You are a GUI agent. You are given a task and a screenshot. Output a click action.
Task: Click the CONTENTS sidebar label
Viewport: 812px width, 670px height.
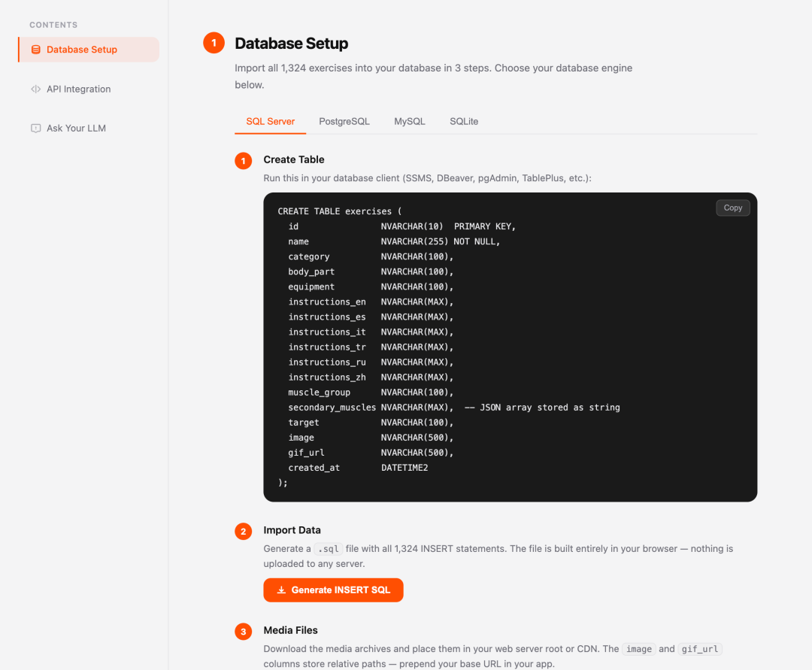53,25
